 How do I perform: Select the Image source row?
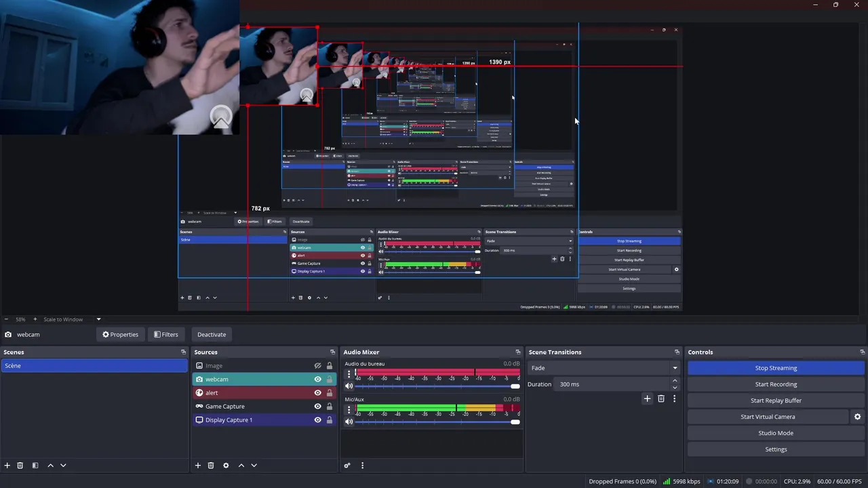(264, 366)
